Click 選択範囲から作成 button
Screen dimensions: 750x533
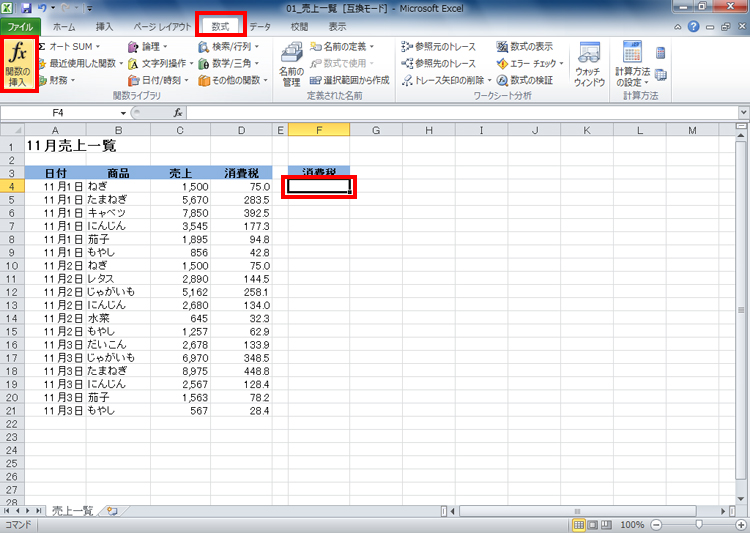coord(350,80)
